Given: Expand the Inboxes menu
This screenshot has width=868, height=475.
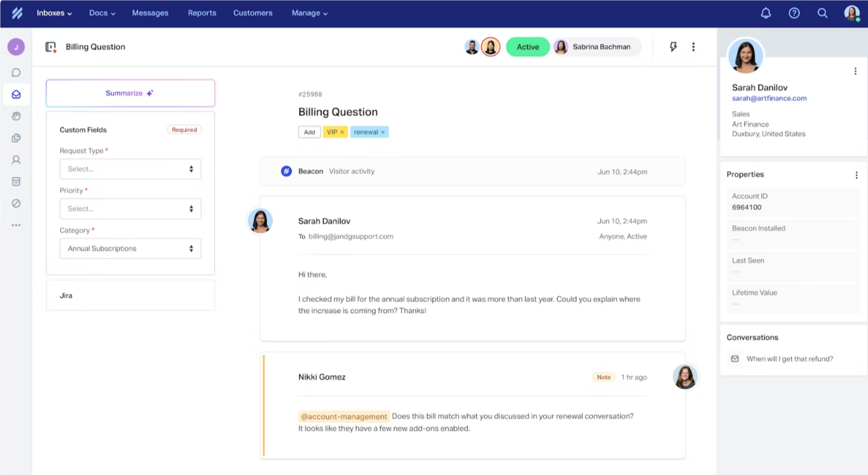Looking at the screenshot, I should [x=54, y=13].
